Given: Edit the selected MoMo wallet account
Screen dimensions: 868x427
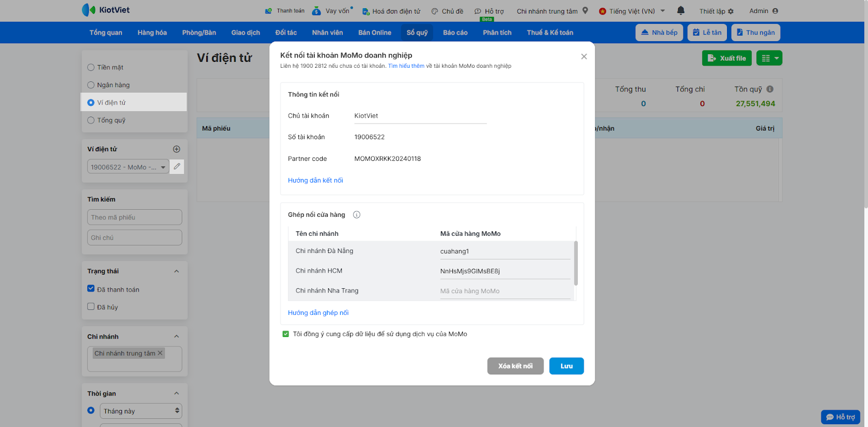Looking at the screenshot, I should point(177,167).
